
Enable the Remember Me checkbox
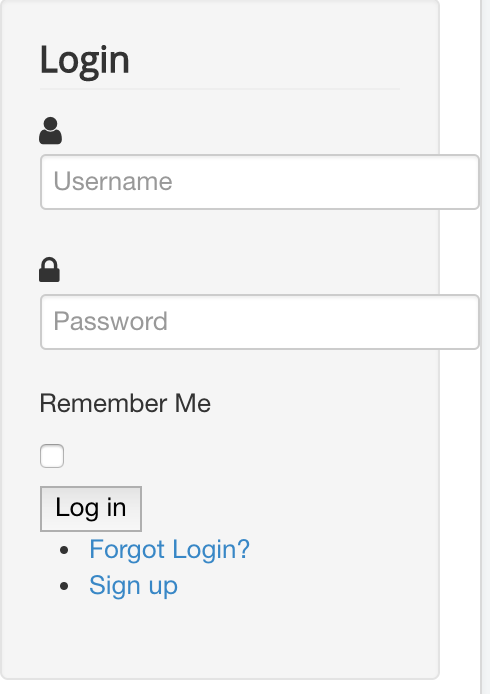52,456
